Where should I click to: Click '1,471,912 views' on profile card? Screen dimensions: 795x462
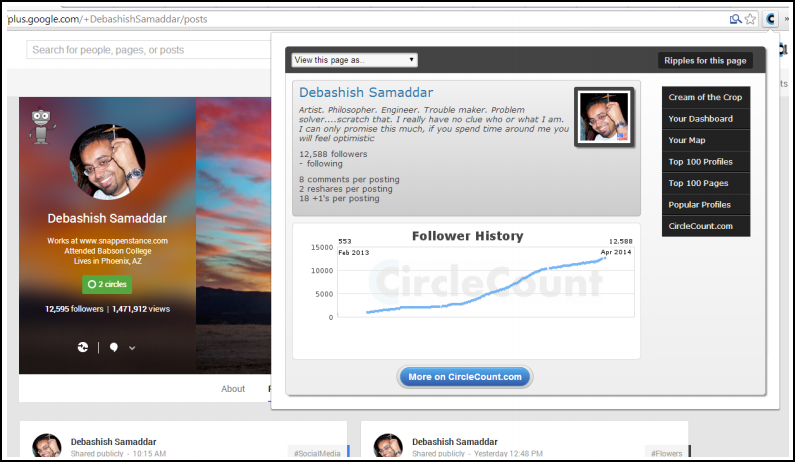[x=141, y=309]
